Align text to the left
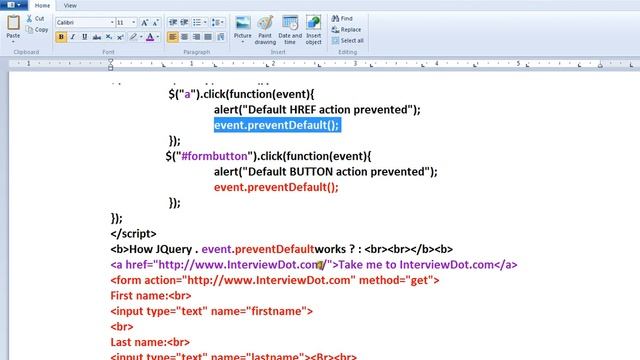The height and width of the screenshot is (360, 640). 173,37
